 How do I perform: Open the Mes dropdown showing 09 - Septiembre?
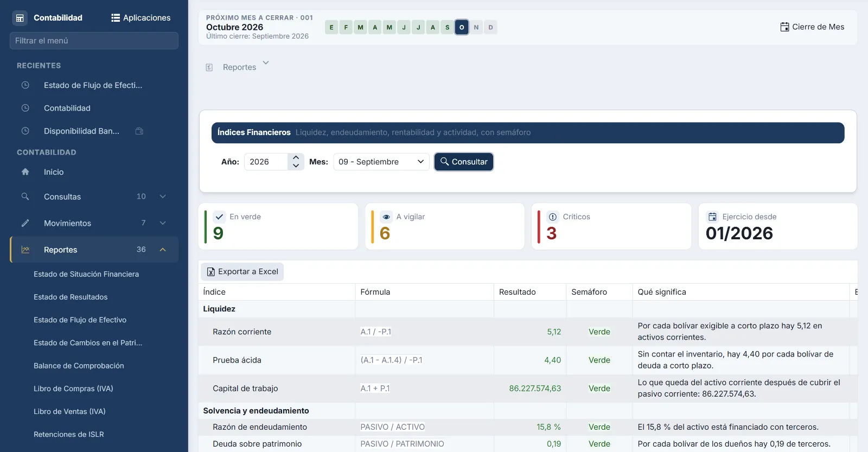tap(381, 162)
